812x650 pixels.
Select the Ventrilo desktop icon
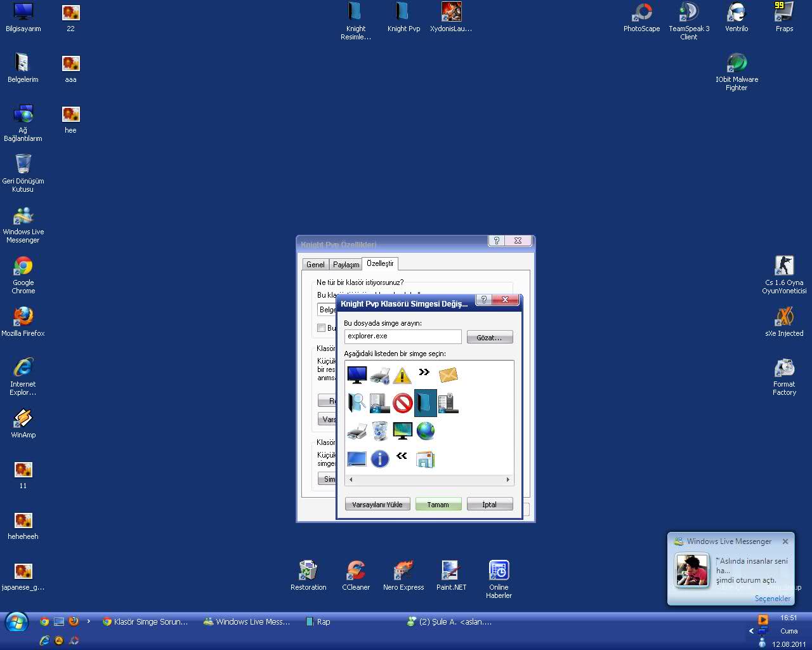[737, 17]
